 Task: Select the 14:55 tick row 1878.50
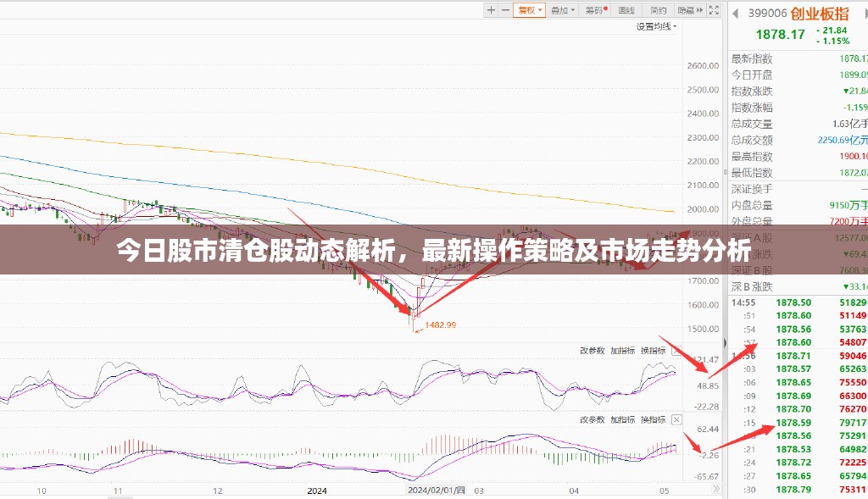798,302
